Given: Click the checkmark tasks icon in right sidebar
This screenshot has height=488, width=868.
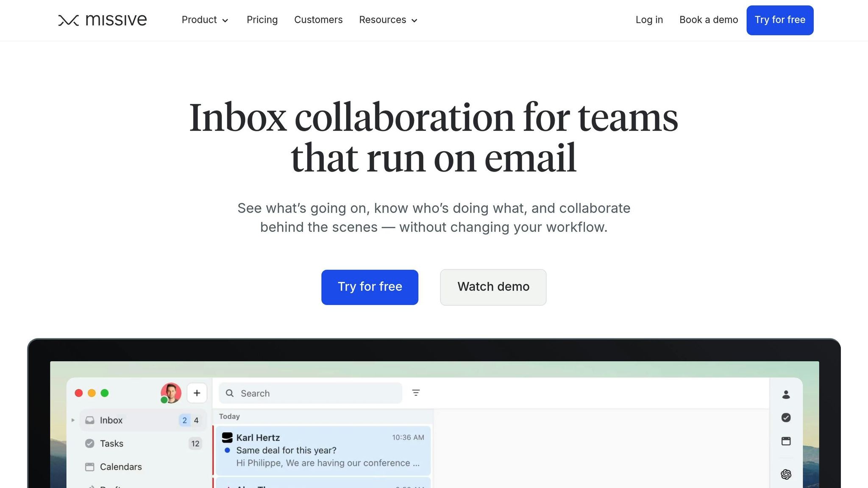Looking at the screenshot, I should (786, 418).
